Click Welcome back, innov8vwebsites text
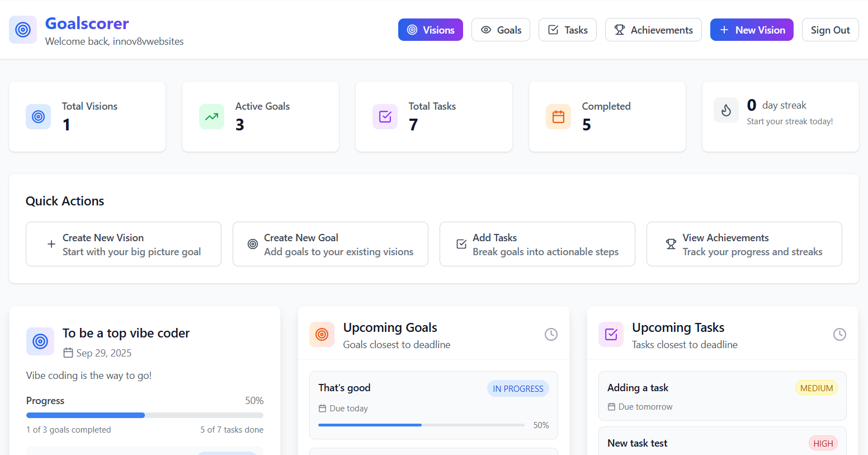This screenshot has width=868, height=455. [114, 41]
